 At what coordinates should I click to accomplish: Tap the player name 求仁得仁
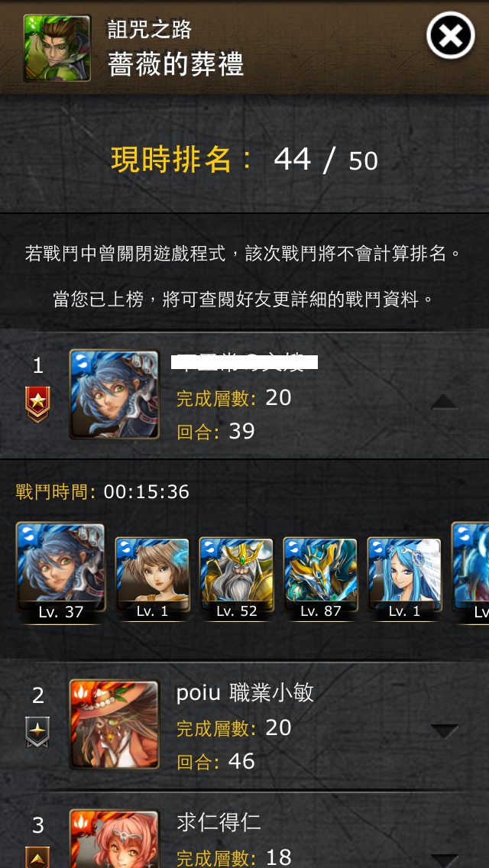coord(219,823)
